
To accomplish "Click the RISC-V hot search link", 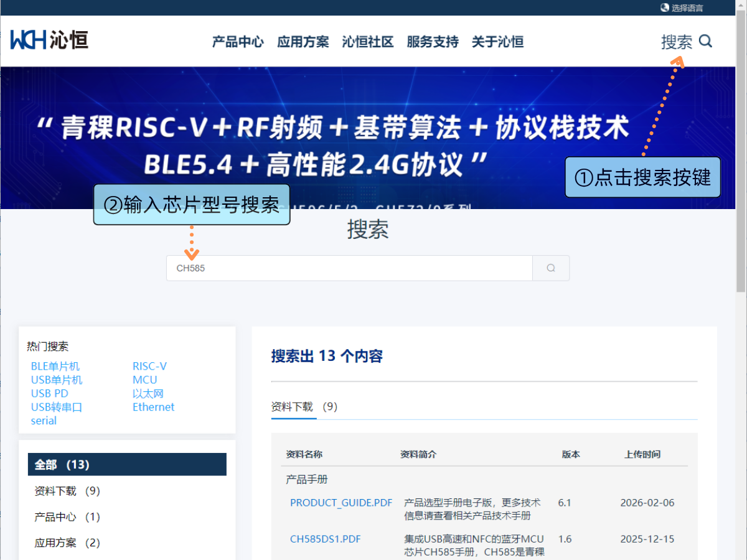I will [x=149, y=366].
